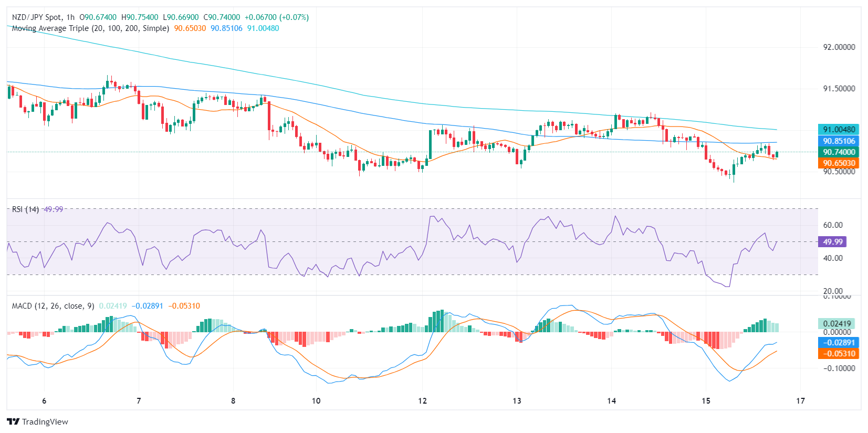868x433 pixels.
Task: Select the 0.02419 MACD histogram axis tag
Action: pos(837,324)
